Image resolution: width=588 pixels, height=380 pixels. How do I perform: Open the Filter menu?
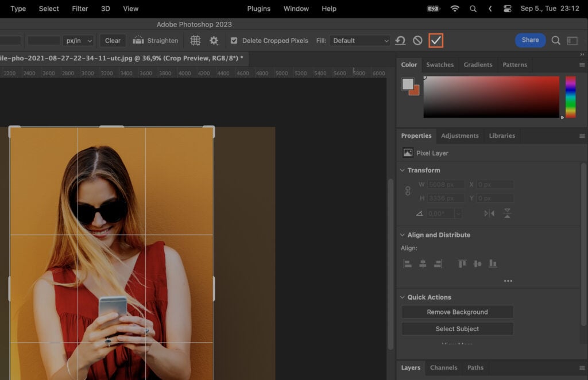80,9
